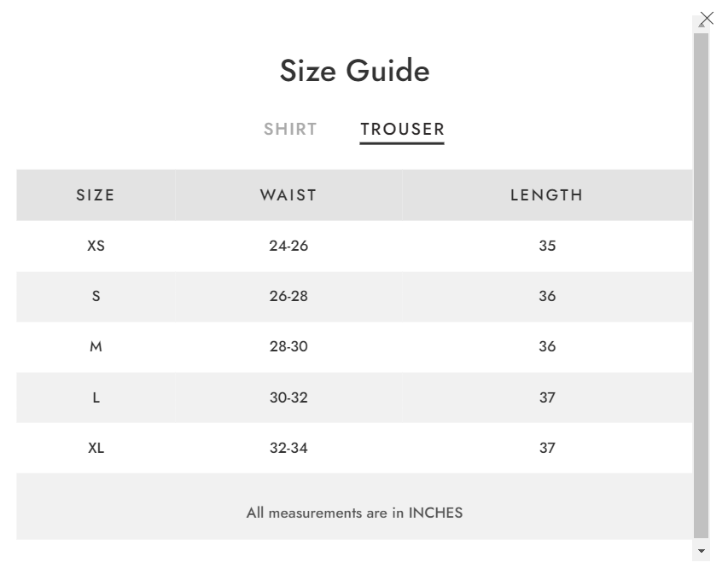Click the XL size cell

click(x=96, y=448)
